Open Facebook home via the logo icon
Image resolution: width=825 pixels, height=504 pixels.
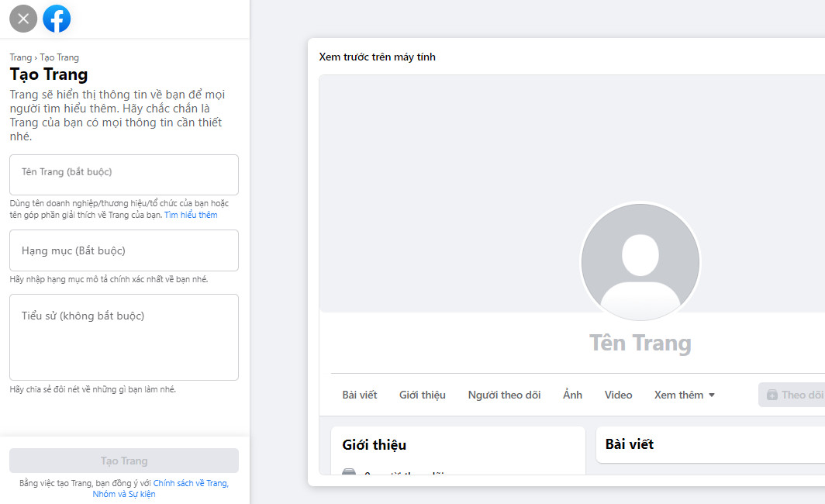pos(57,19)
